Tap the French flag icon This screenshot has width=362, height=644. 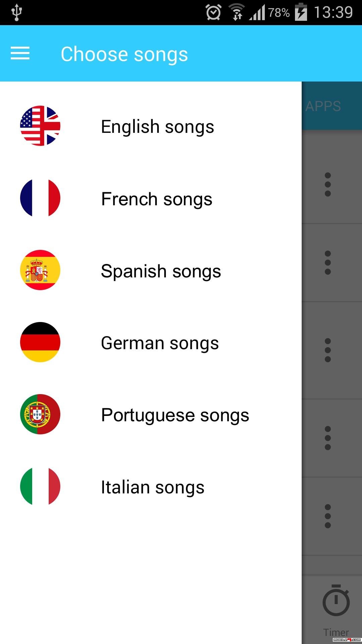(x=40, y=198)
